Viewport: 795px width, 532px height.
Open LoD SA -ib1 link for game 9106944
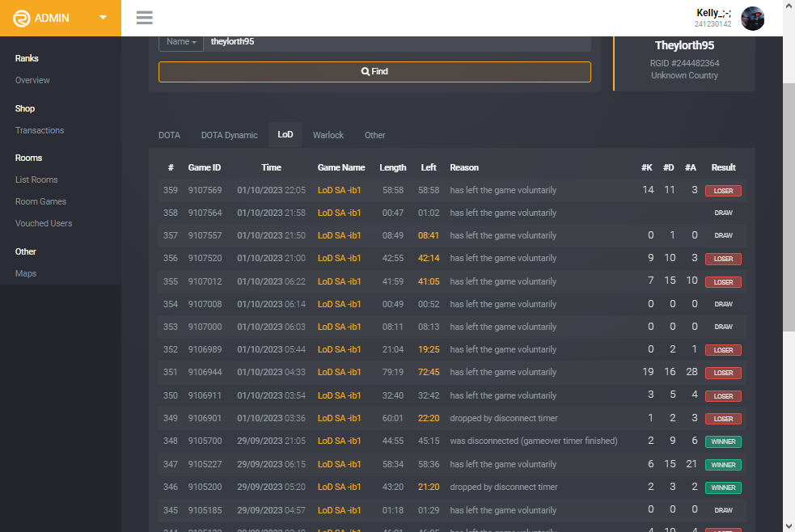(339, 373)
